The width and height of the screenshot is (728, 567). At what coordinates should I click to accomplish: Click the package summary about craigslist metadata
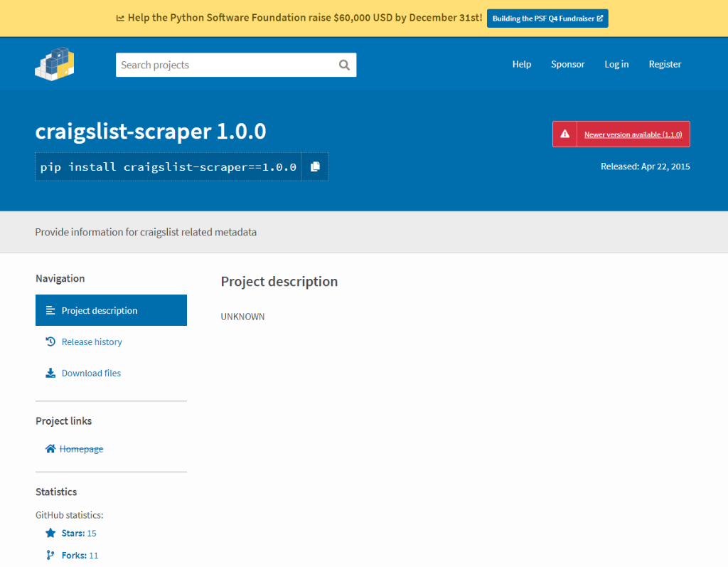(x=146, y=232)
